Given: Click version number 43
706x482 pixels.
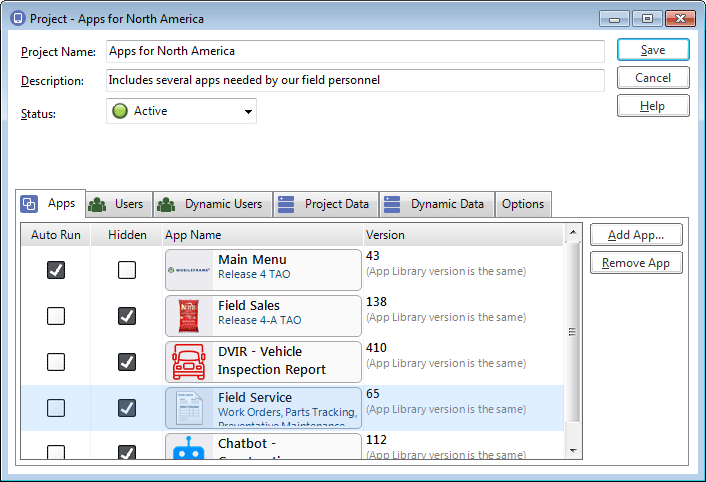Looking at the screenshot, I should tap(373, 256).
